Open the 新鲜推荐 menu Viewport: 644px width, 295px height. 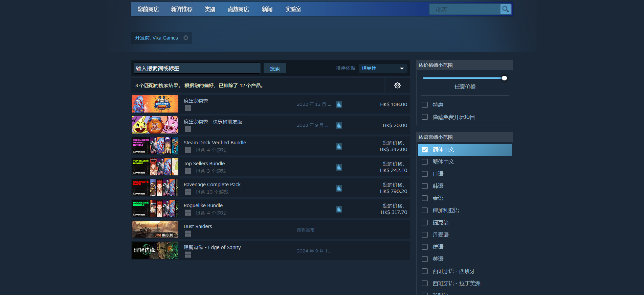(182, 9)
